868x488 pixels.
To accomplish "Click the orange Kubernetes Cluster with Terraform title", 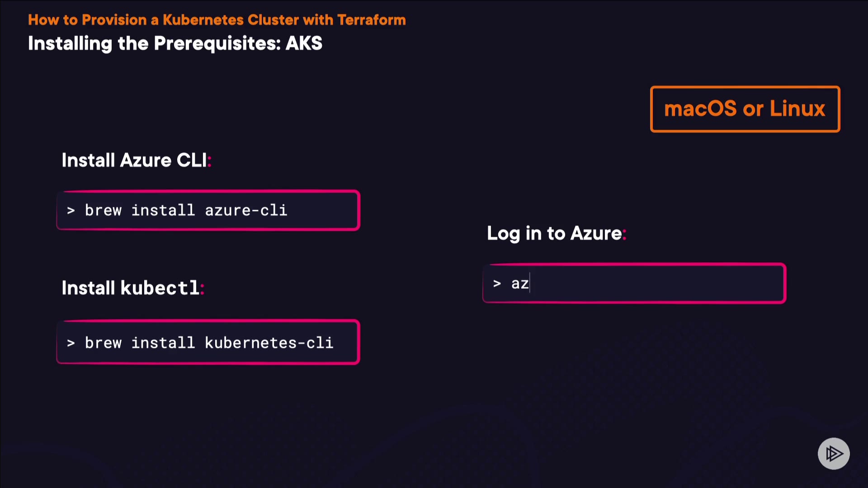I will [217, 20].
